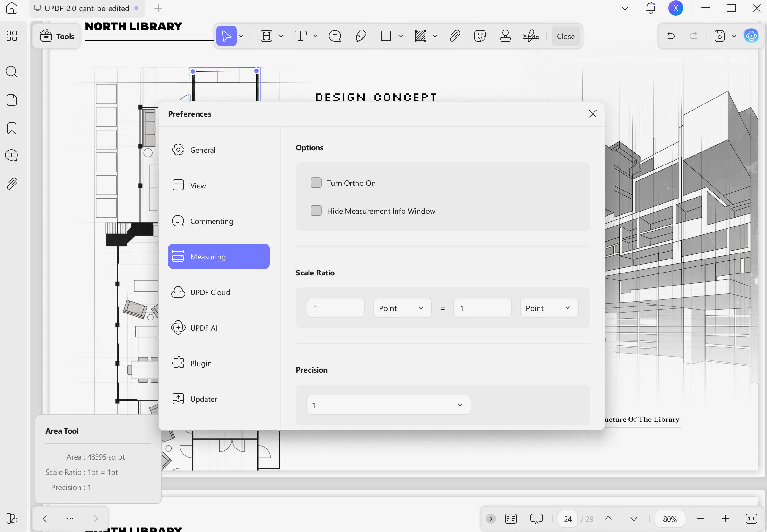Select the UPDF-2.0-cant-be-edited document tab
Screen dimensions: 767x532
tap(87, 8)
